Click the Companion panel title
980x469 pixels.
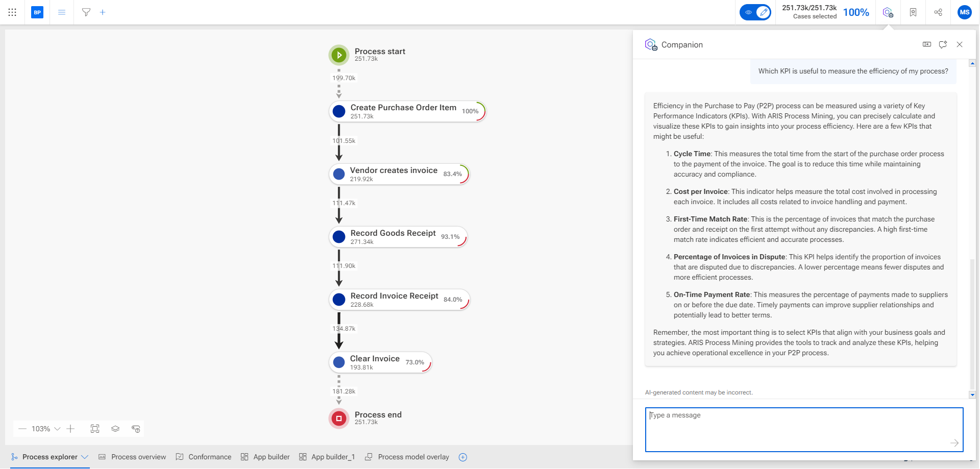coord(682,45)
